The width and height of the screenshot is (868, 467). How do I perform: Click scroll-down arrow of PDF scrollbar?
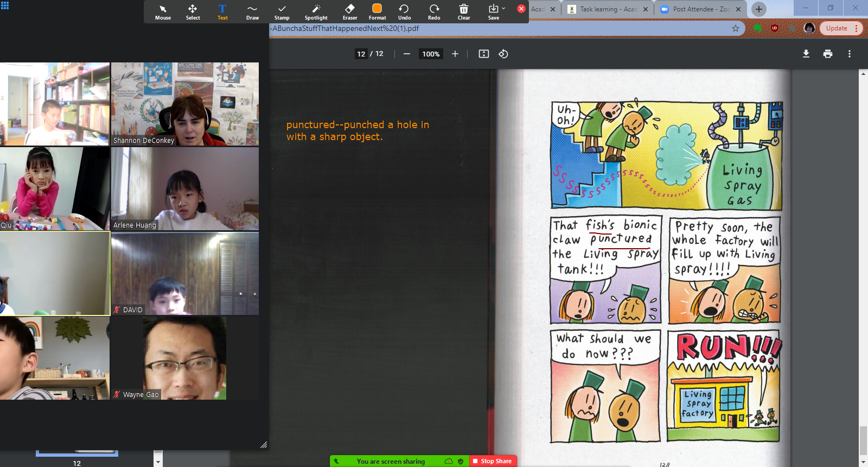pyautogui.click(x=863, y=462)
